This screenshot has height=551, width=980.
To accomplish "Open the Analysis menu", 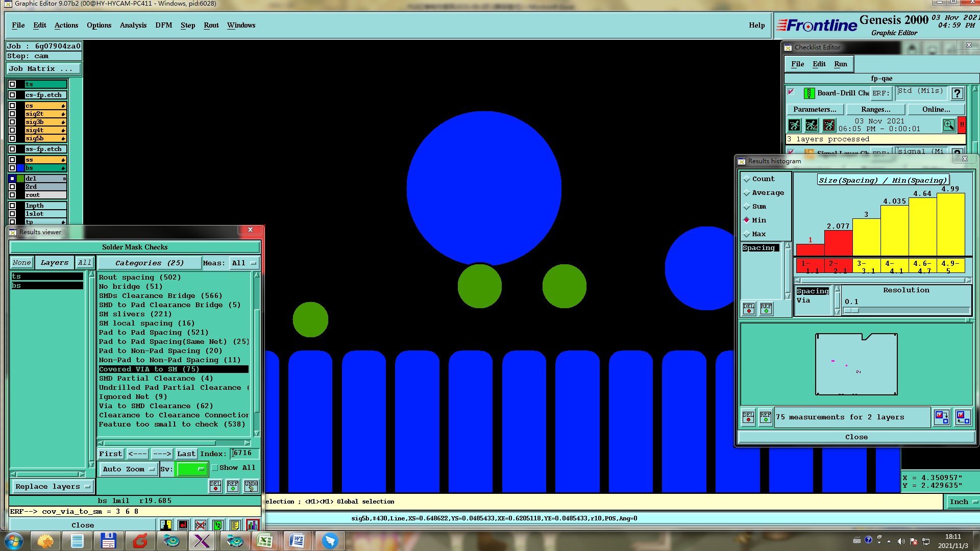I will tap(133, 25).
